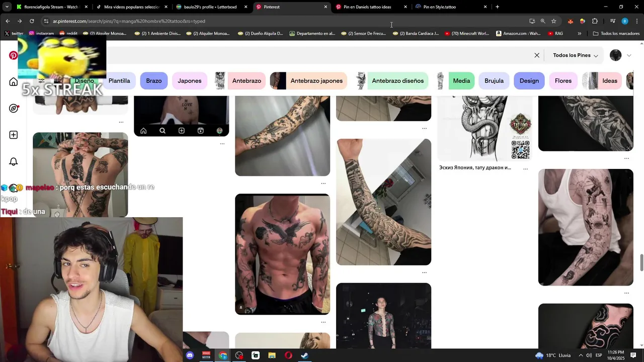Open the Todos los marcadores folder

pos(616,34)
